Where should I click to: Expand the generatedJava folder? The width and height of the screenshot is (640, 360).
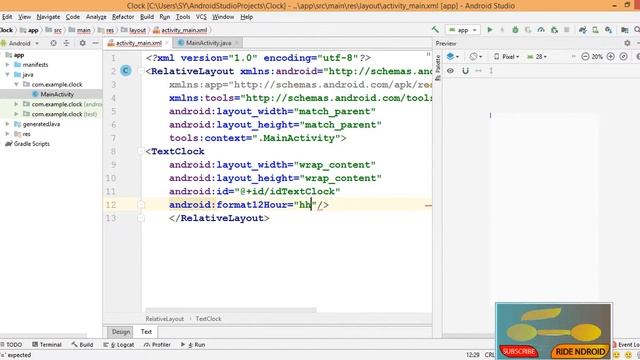[7, 124]
